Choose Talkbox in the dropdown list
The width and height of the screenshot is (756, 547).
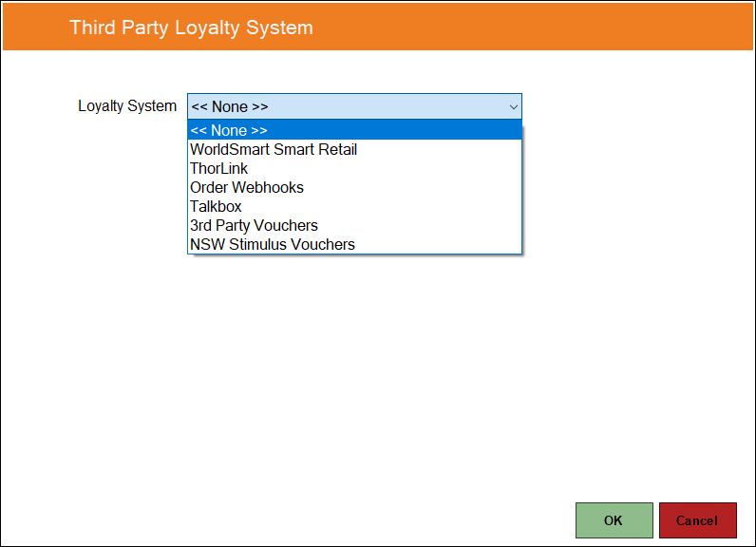coord(354,206)
